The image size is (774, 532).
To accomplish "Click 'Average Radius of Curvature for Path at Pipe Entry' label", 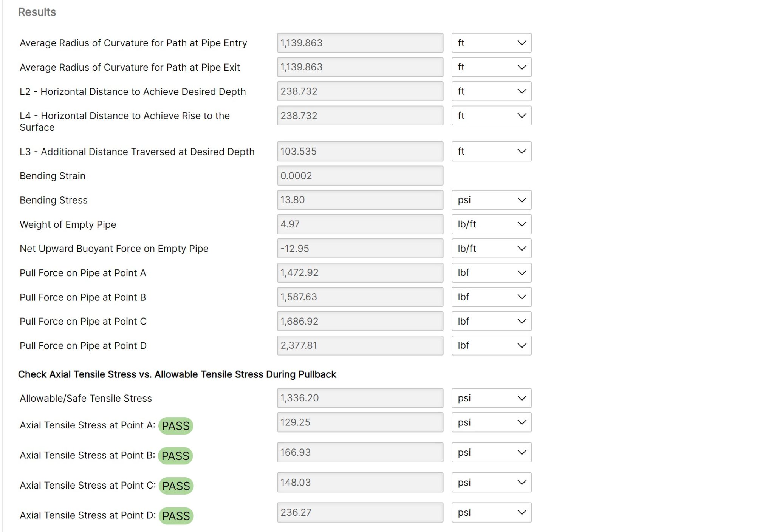I will (x=133, y=43).
